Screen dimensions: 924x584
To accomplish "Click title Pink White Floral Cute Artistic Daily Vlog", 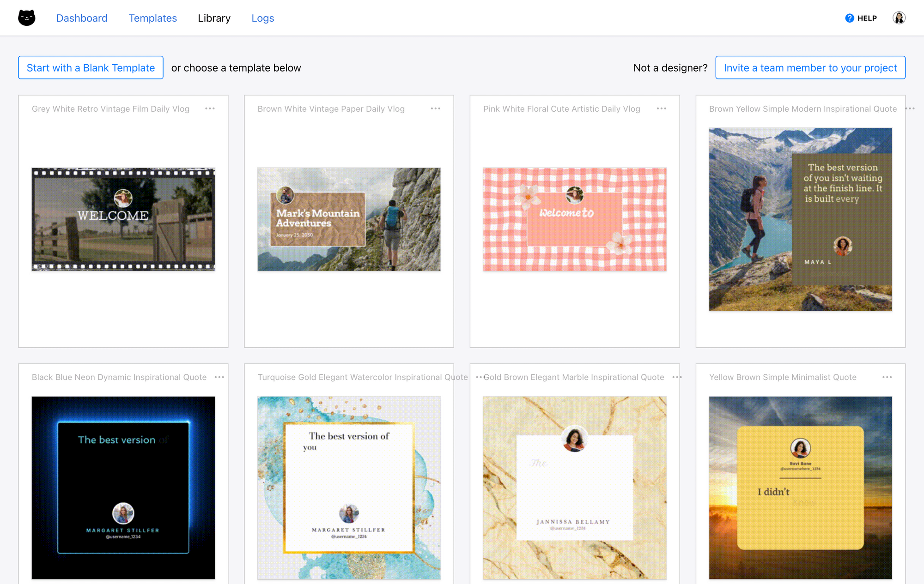I will [561, 108].
